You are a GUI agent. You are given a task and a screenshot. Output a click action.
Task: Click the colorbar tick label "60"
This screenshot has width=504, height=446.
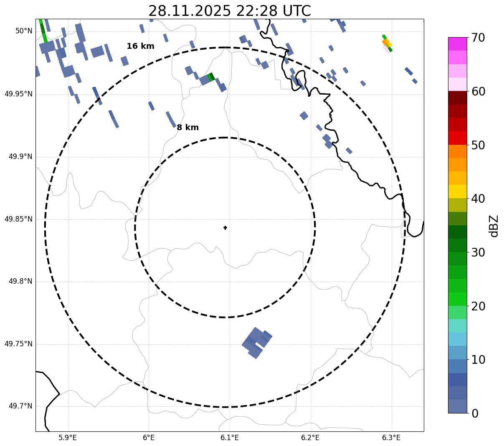[478, 91]
